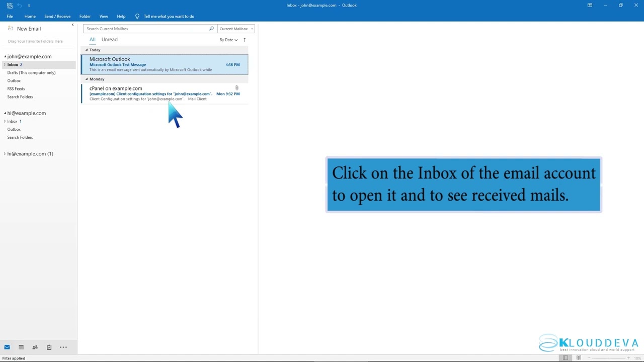Open the Current Mailbox scope dropdown
The image size is (644, 362).
click(236, 29)
